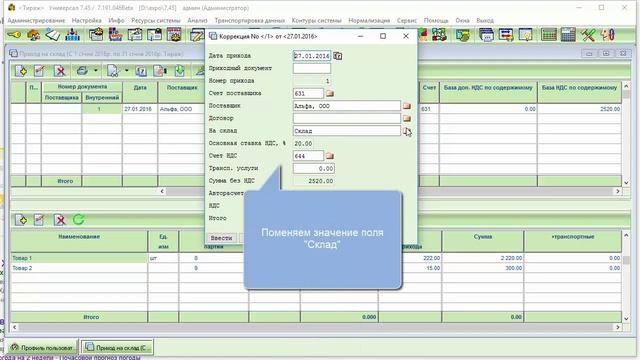Click the folder icon beside На склад field
Image resolution: width=640 pixels, height=360 pixels.
407,131
